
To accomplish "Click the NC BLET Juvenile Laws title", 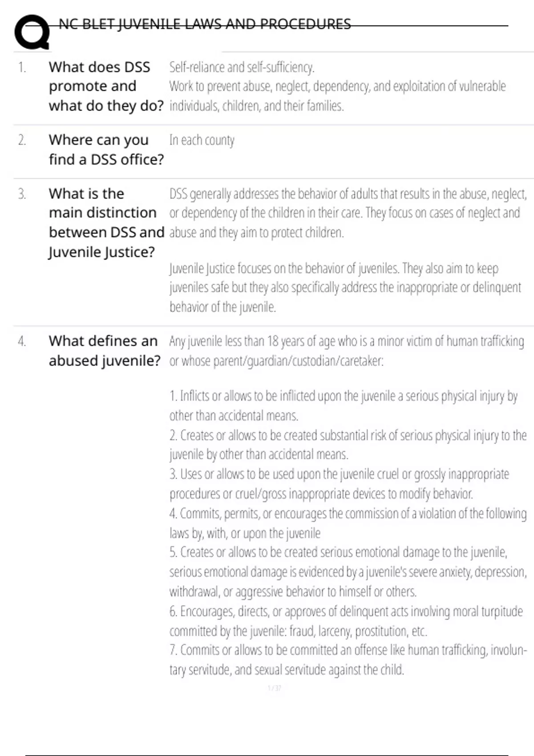I will coord(205,24).
